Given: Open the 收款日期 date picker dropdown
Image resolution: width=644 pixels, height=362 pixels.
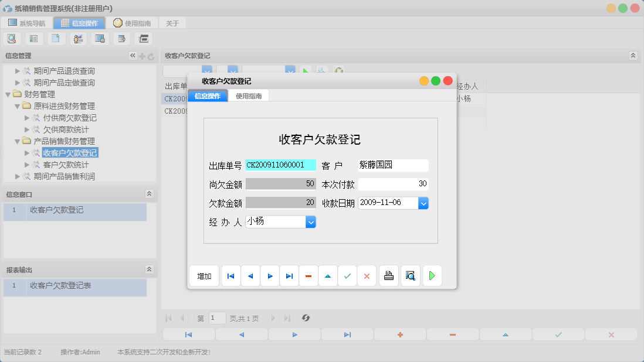Looking at the screenshot, I should click(x=423, y=203).
